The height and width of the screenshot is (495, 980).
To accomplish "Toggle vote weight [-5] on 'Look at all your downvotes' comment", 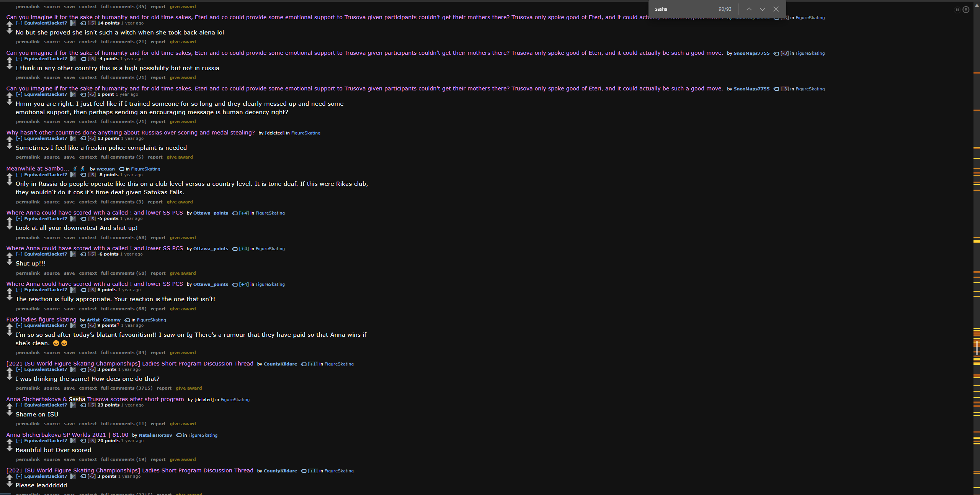I will pos(91,219).
